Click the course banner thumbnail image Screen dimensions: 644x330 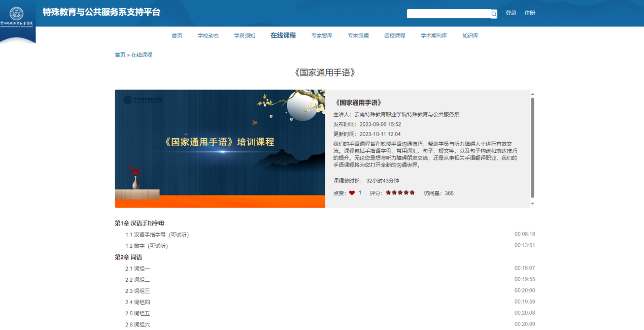[219, 148]
